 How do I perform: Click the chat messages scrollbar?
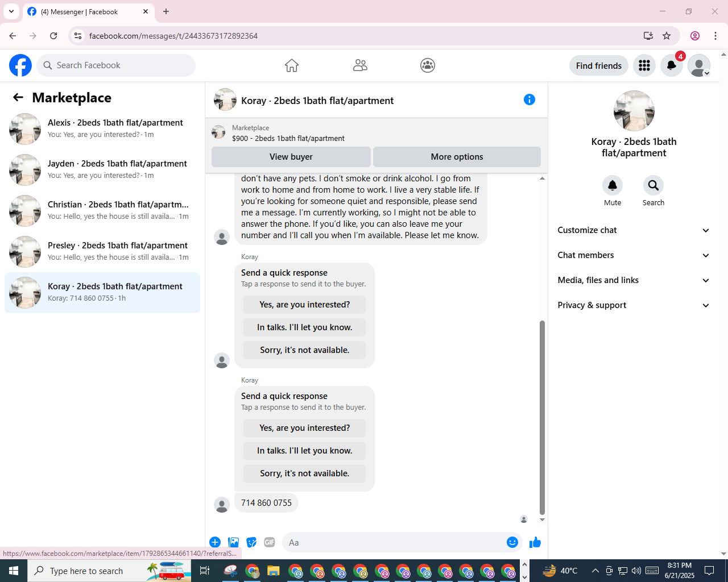(x=542, y=418)
